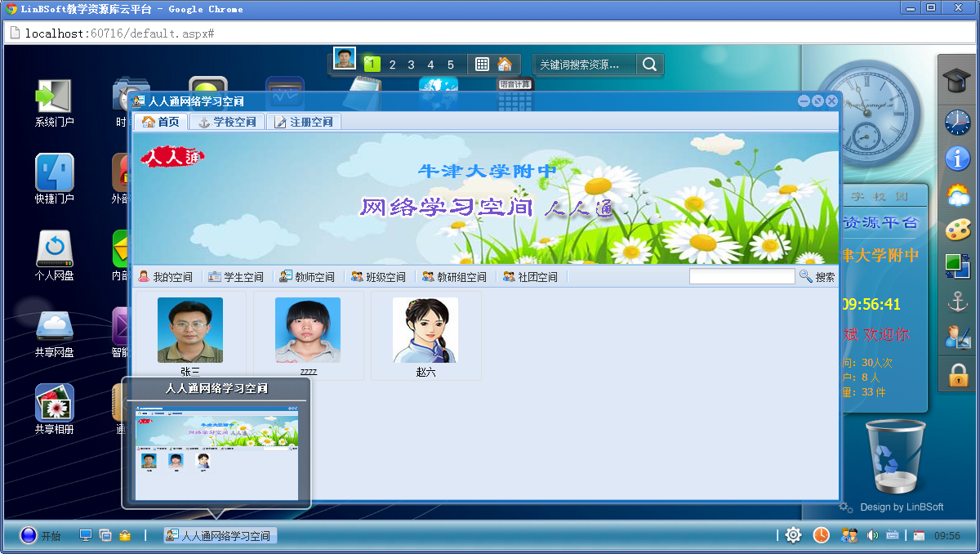Click the user edit icon in right sidebar
This screenshot has width=980, height=554.
pyautogui.click(x=957, y=337)
